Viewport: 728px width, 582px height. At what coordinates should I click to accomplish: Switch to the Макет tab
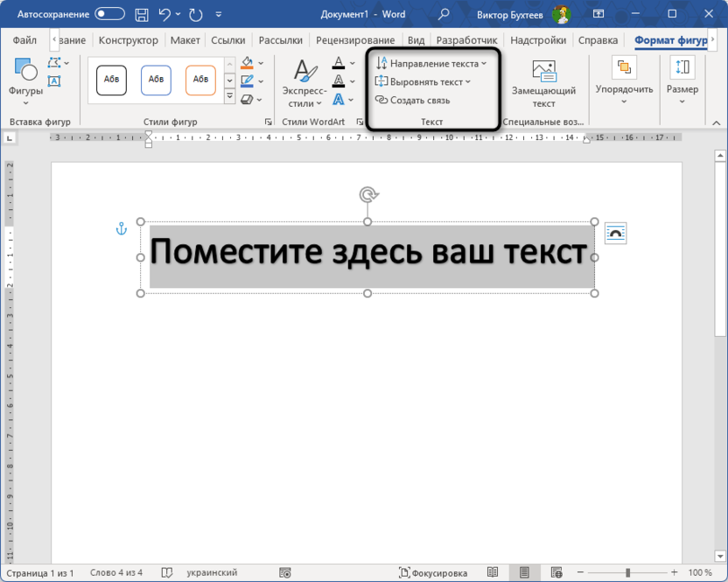click(x=185, y=40)
